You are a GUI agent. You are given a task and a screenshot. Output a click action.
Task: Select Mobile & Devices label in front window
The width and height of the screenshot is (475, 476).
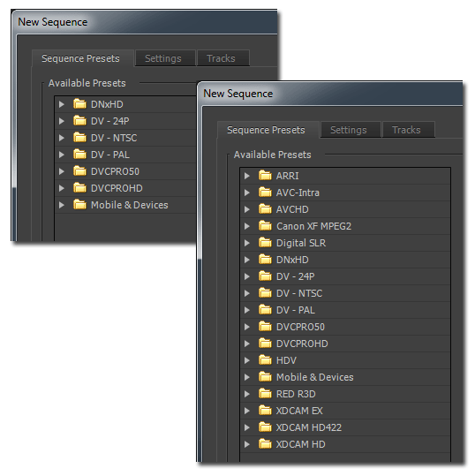(315, 377)
